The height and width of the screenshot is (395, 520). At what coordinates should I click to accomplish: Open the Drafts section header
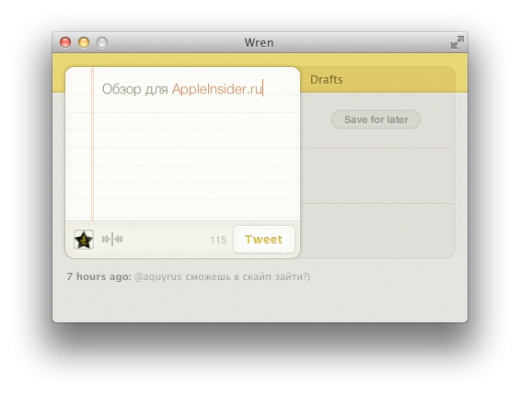coord(326,80)
